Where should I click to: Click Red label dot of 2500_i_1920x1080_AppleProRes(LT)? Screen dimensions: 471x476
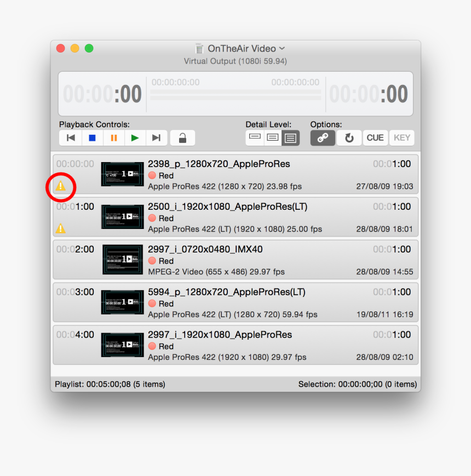[x=152, y=218]
